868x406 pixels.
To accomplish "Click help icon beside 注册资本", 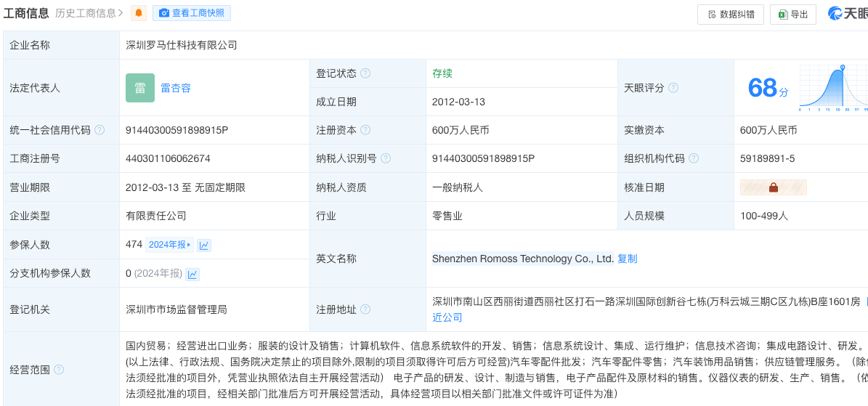I will (365, 130).
